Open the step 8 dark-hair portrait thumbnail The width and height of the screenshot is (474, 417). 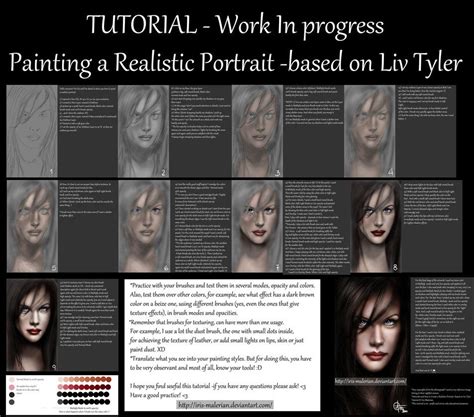coord(376,227)
